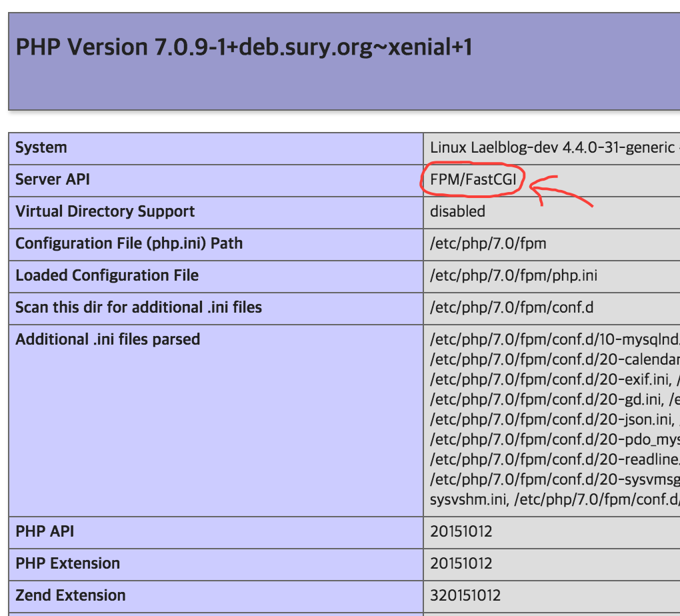This screenshot has height=616, width=680.
Task: Click the line containing "10-mysqlnd"
Action: [x=555, y=339]
